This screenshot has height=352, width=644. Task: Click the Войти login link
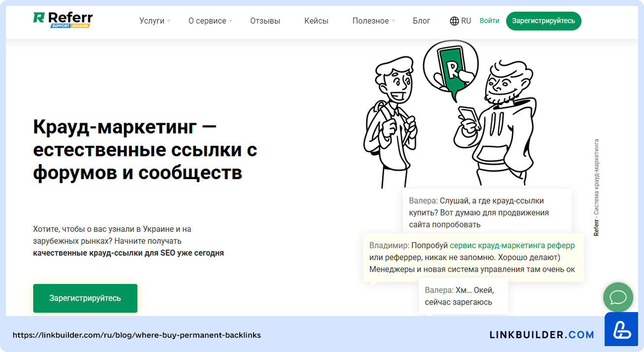pos(489,21)
